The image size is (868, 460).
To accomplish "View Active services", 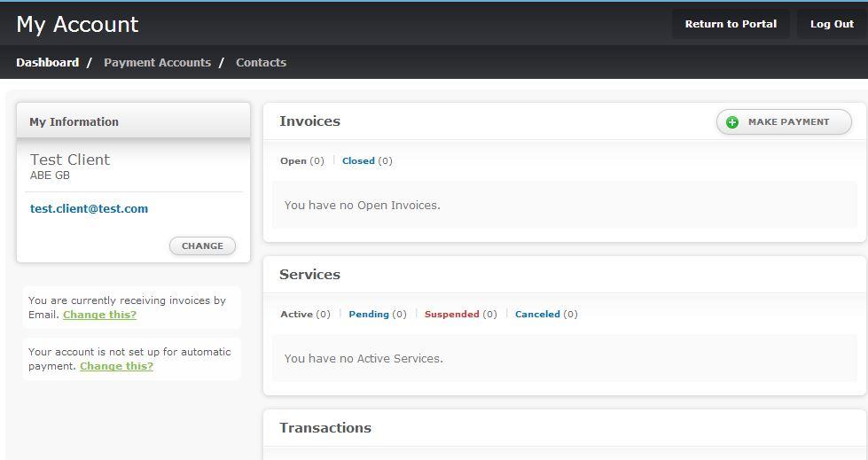I will [x=297, y=315].
